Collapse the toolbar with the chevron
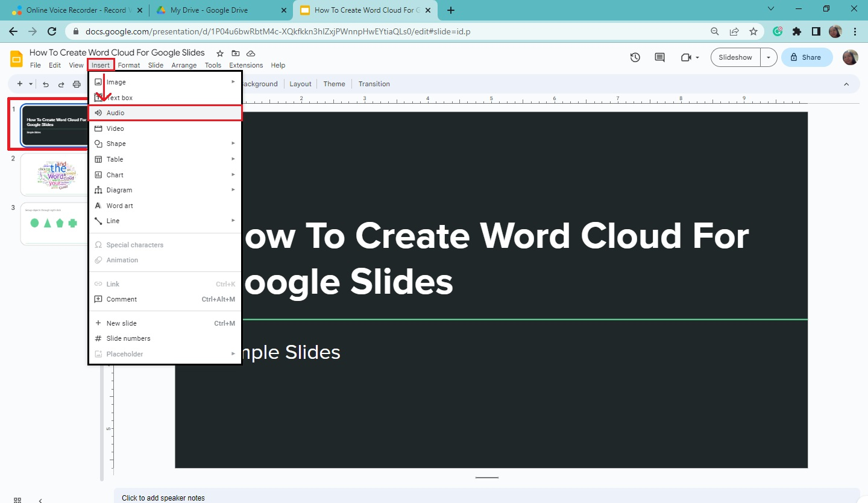 [846, 84]
